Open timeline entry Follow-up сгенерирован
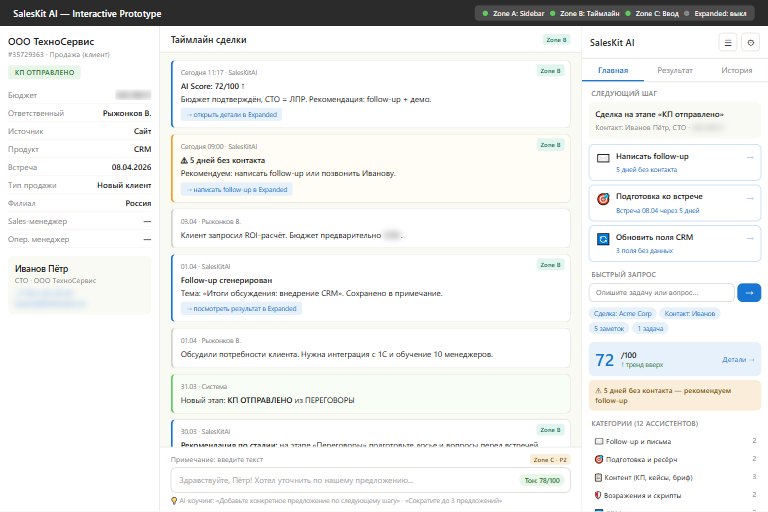 371,288
